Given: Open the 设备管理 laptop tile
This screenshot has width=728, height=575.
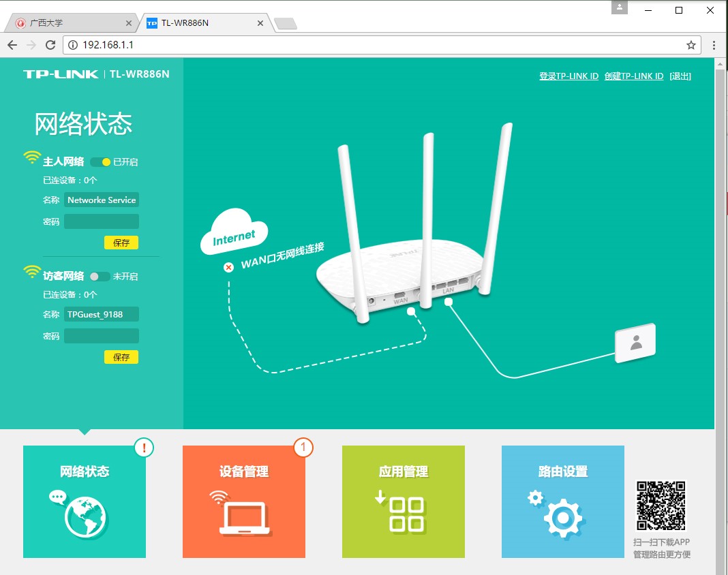Looking at the screenshot, I should tap(244, 501).
